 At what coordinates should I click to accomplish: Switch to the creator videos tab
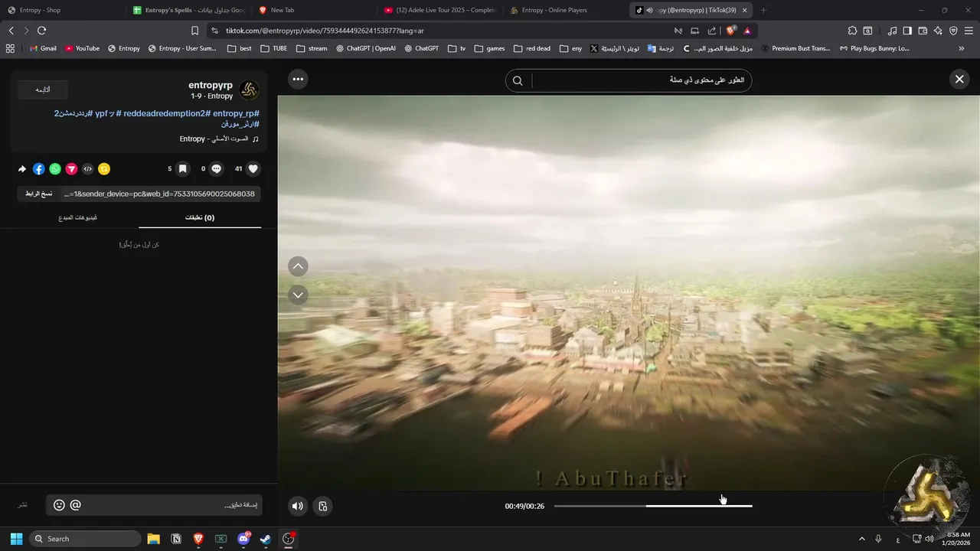coord(77,217)
